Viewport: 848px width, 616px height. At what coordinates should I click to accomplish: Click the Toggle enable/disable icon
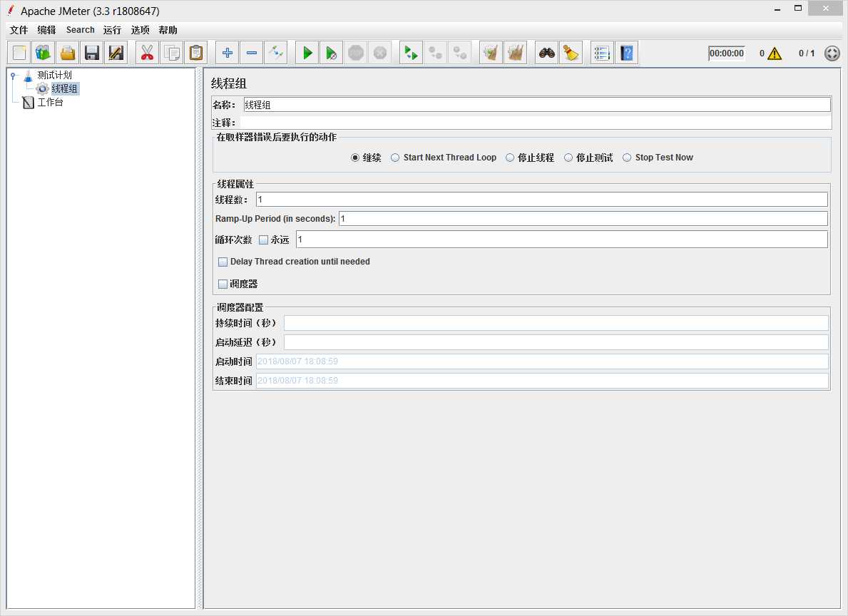point(276,53)
